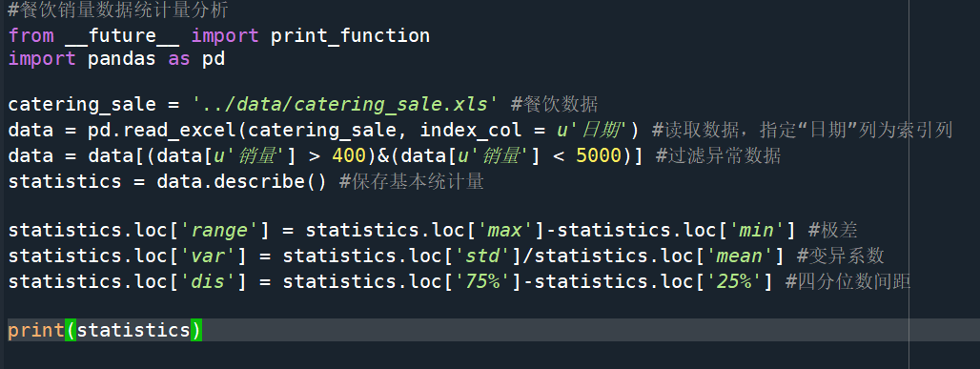Image resolution: width=980 pixels, height=369 pixels.
Task: Click the string u'日期' after index_col
Action: point(591,131)
